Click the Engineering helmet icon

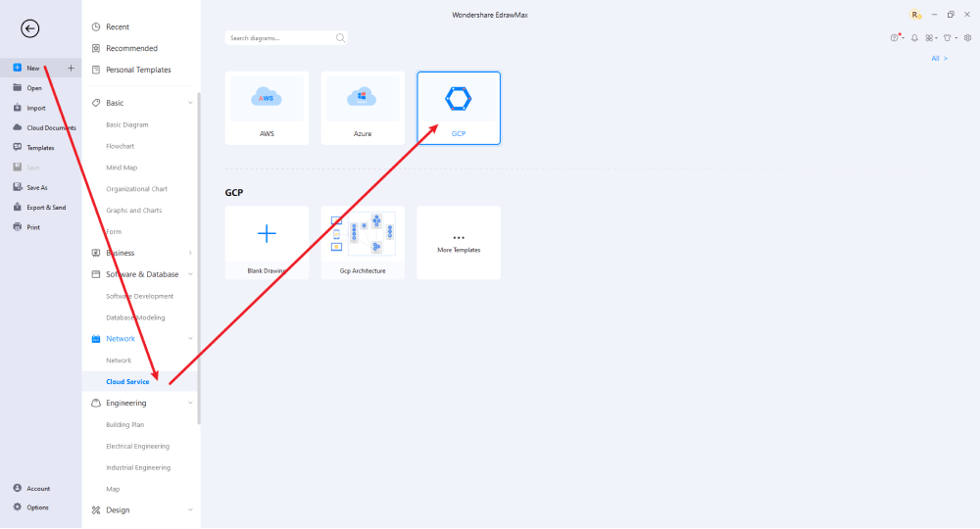[x=96, y=403]
